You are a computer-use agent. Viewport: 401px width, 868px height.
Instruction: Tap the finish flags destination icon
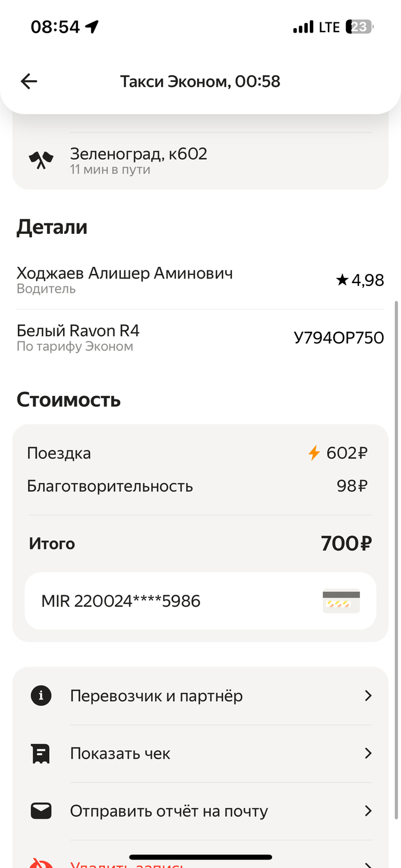tap(41, 160)
